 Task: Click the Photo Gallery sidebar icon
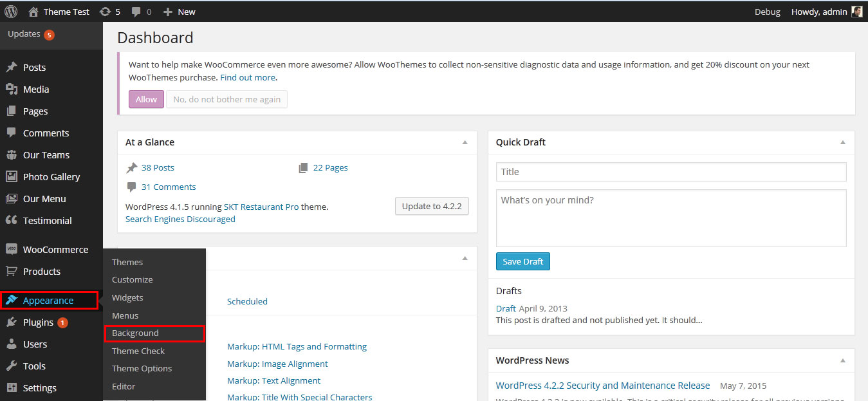tap(11, 177)
